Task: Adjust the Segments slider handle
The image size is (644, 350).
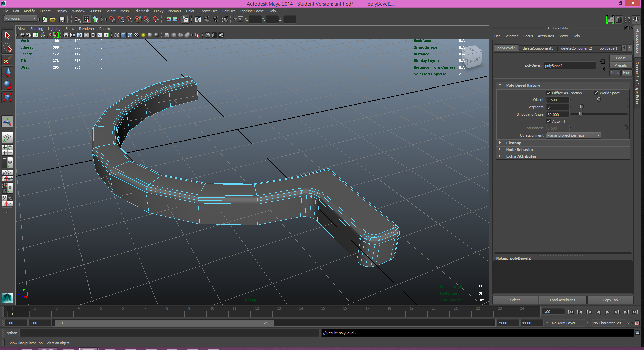Action: (582, 107)
